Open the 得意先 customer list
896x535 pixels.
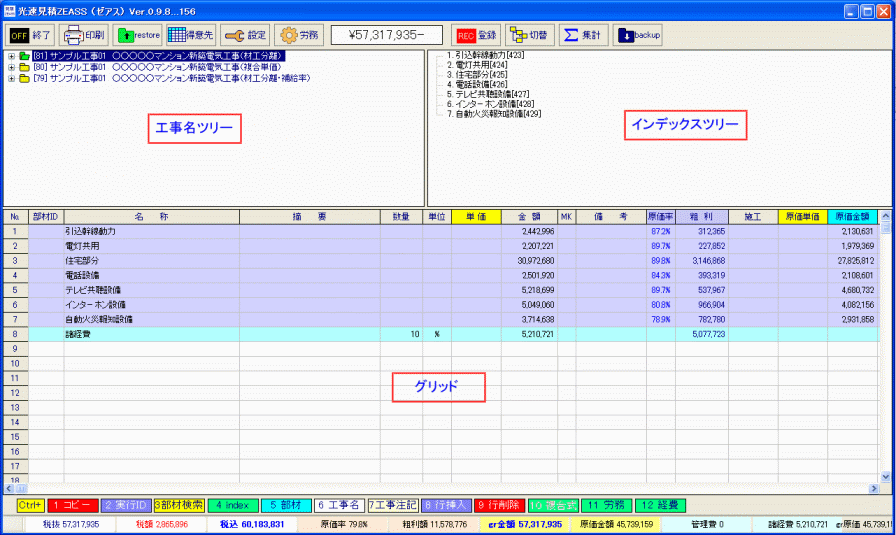point(191,35)
